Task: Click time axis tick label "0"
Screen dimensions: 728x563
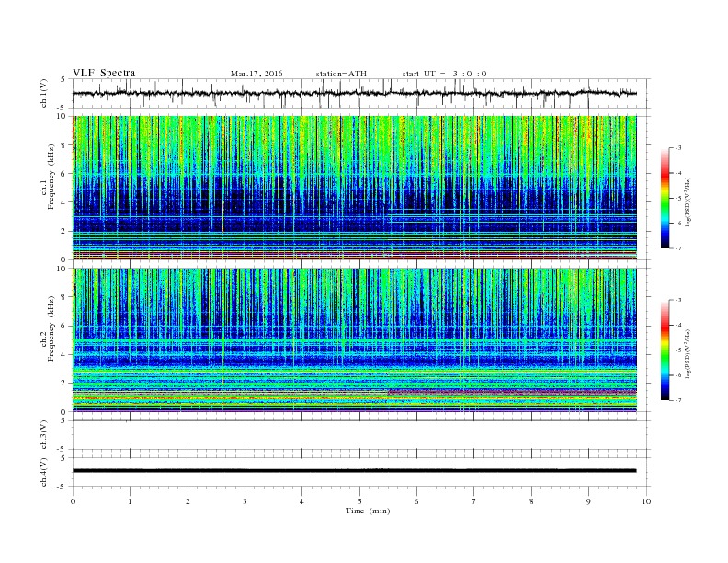Action: tap(73, 501)
